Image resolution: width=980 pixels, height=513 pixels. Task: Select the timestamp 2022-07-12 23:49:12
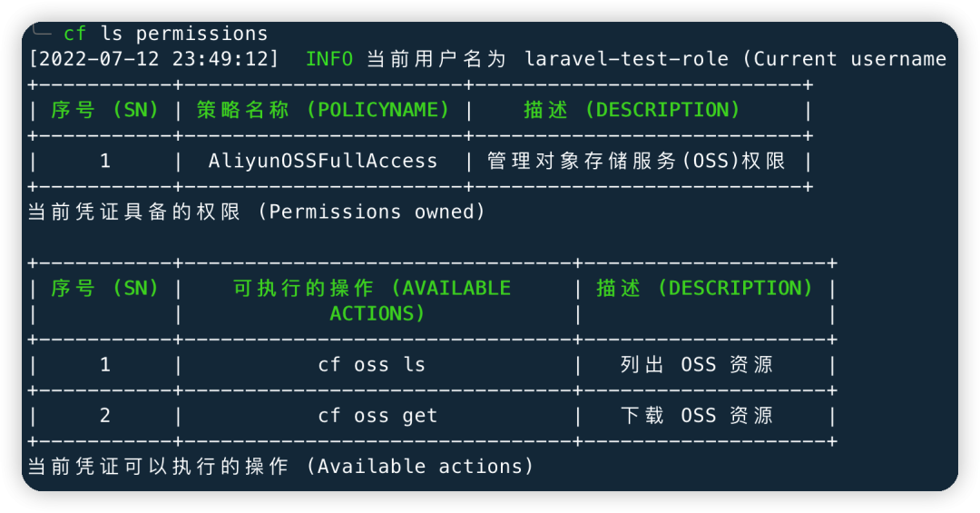pyautogui.click(x=154, y=59)
